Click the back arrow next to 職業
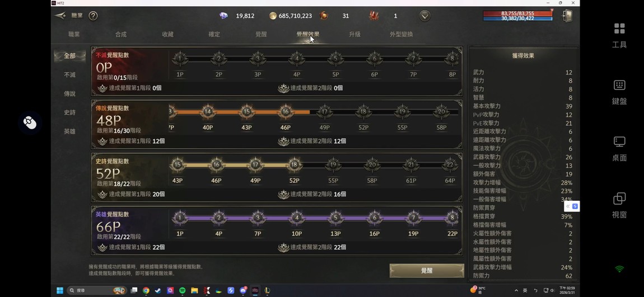The image size is (644, 297). [60, 16]
